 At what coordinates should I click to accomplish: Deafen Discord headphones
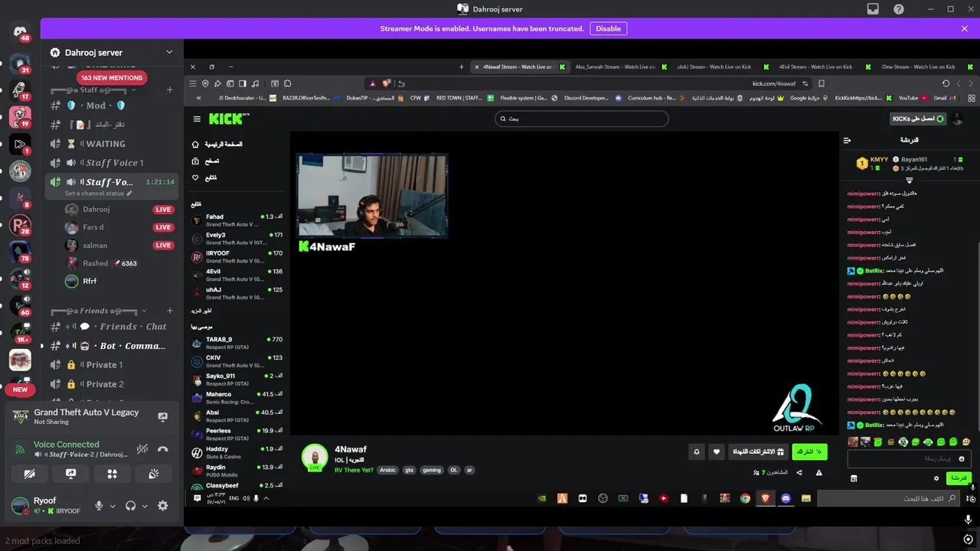coord(131,506)
